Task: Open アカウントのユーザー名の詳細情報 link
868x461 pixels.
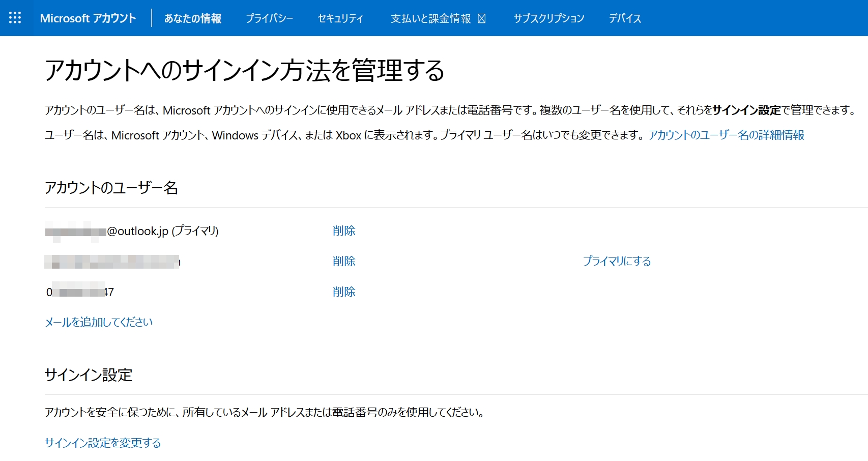Action: pos(726,135)
